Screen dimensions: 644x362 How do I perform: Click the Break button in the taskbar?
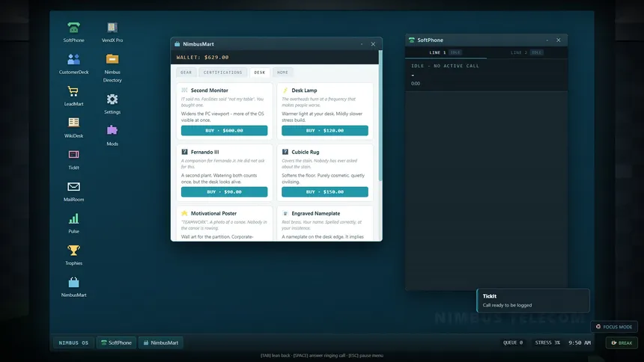click(x=622, y=343)
